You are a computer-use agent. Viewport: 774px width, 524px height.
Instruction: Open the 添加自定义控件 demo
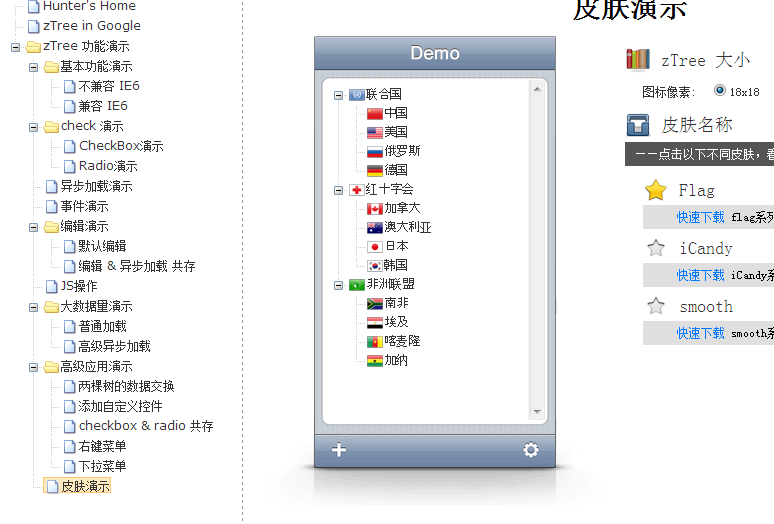tap(120, 406)
